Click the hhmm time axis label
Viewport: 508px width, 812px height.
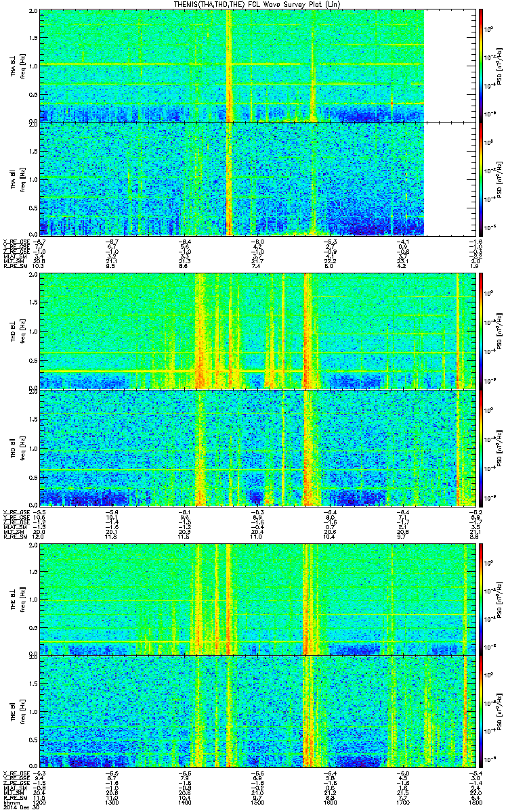pyautogui.click(x=9, y=802)
